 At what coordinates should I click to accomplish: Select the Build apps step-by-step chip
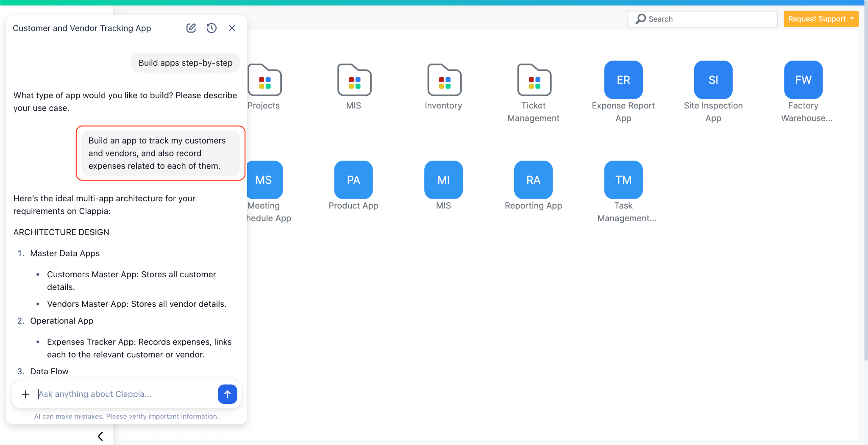185,62
